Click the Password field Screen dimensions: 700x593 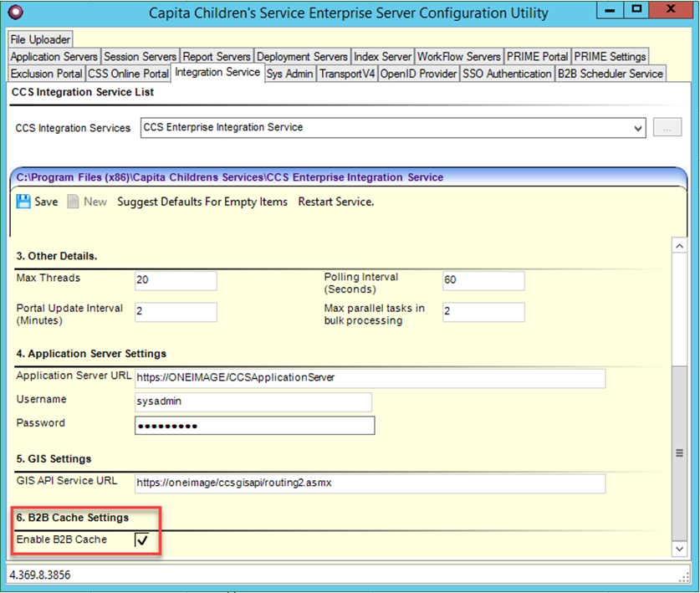pos(254,426)
